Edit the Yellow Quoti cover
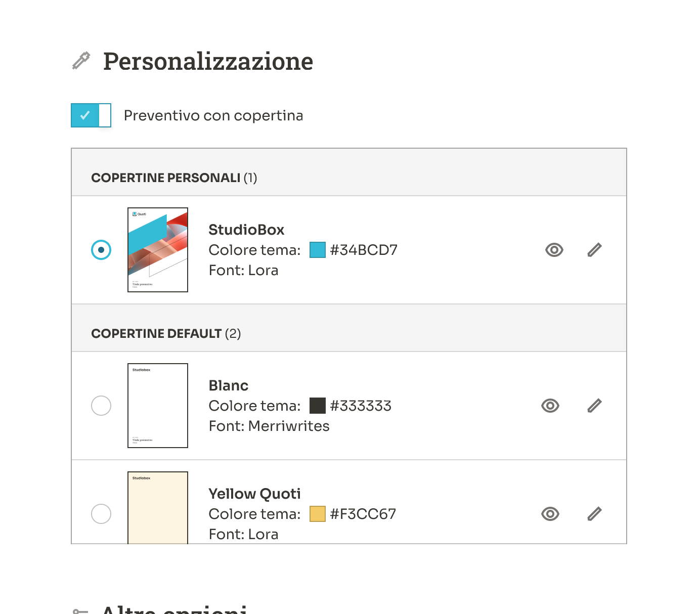700x614 pixels. [595, 514]
